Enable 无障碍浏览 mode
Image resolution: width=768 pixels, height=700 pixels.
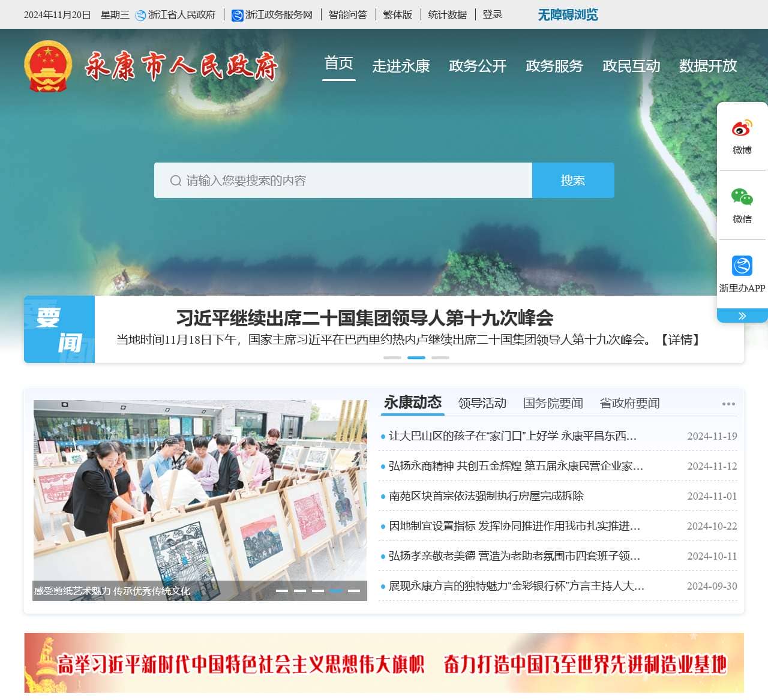coord(568,15)
